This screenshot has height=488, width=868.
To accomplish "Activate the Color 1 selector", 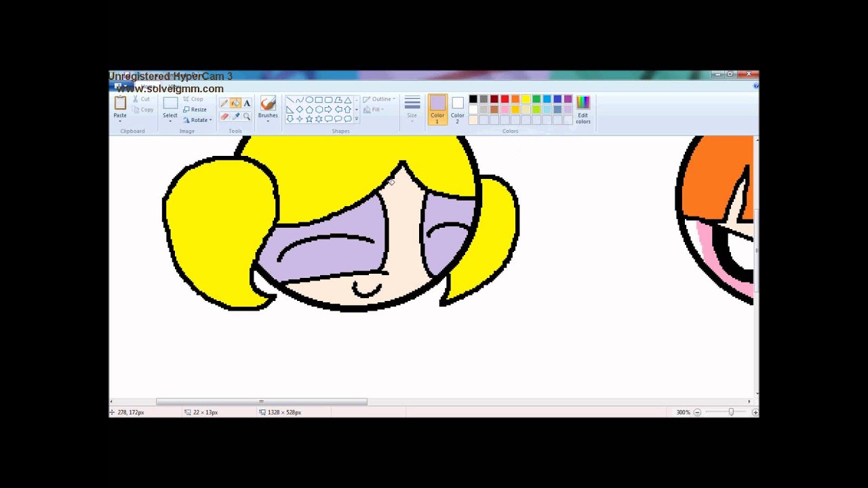I will click(437, 109).
